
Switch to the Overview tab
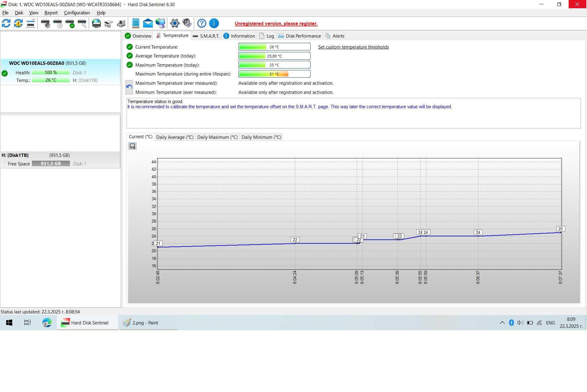click(138, 36)
